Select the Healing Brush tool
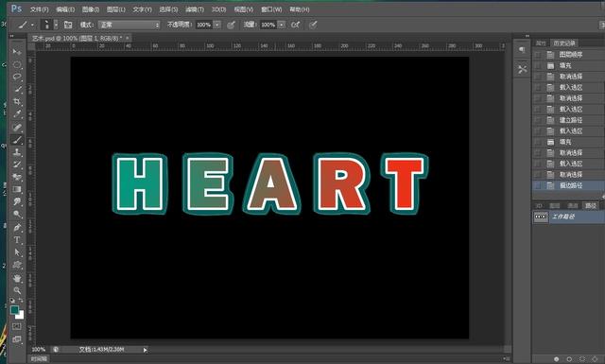 click(x=17, y=128)
